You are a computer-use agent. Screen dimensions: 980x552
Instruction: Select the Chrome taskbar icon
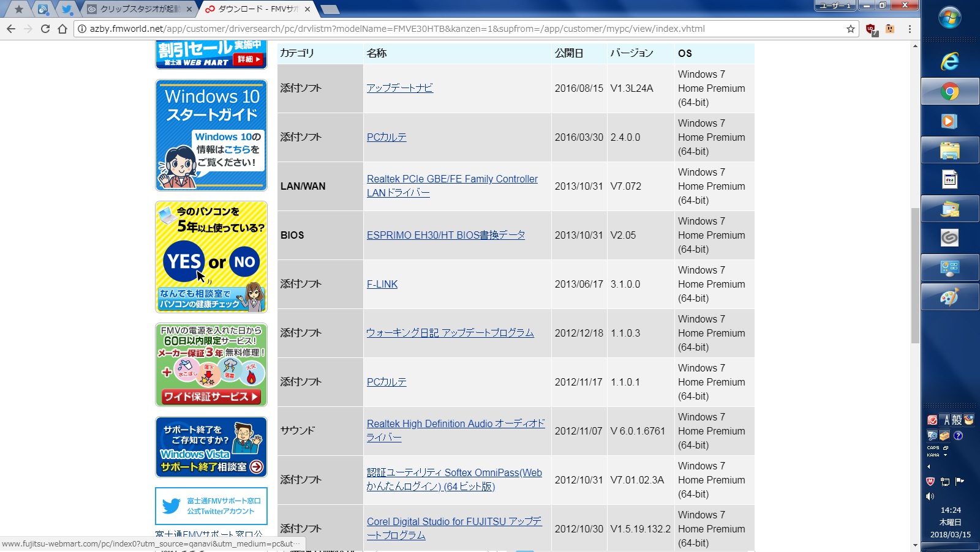point(950,92)
